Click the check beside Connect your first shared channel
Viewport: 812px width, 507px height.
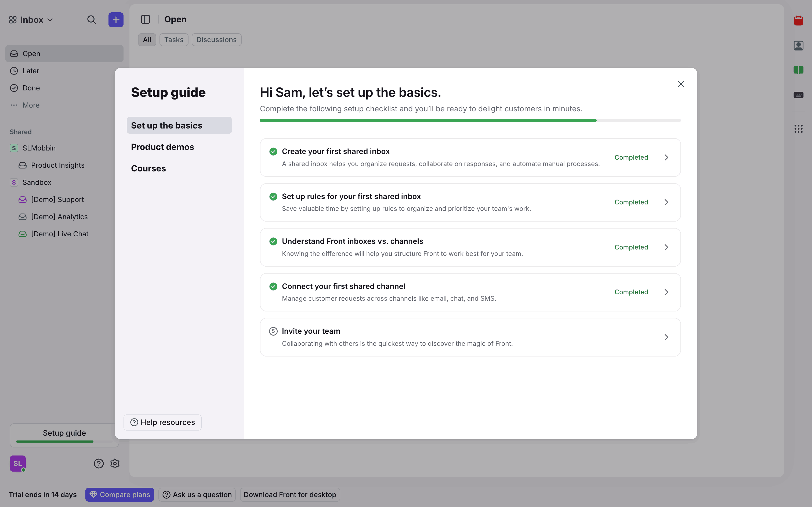tap(273, 286)
